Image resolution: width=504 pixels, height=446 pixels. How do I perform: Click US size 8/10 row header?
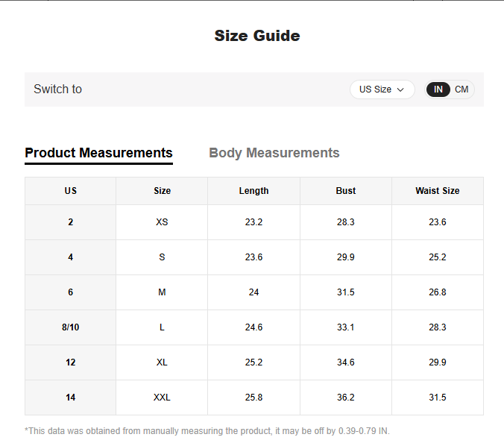coord(70,327)
